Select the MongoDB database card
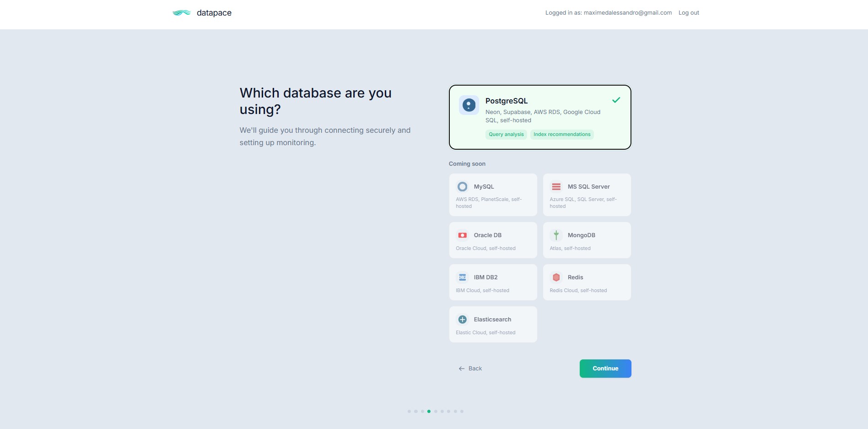868x429 pixels. point(587,239)
